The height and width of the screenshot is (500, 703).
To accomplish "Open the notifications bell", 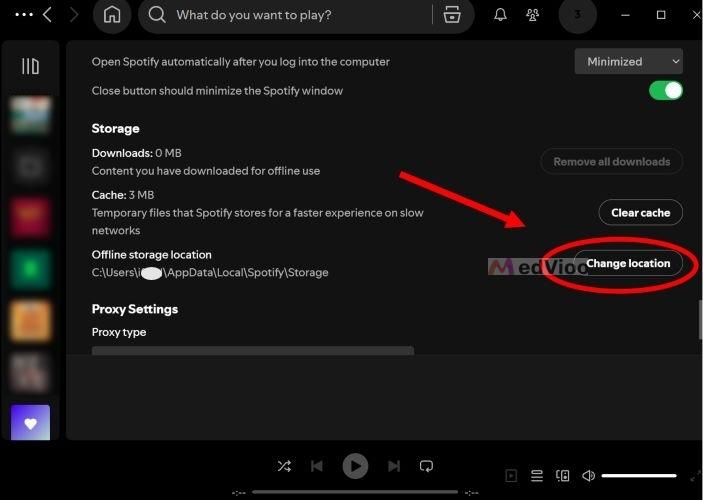I will 500,15.
